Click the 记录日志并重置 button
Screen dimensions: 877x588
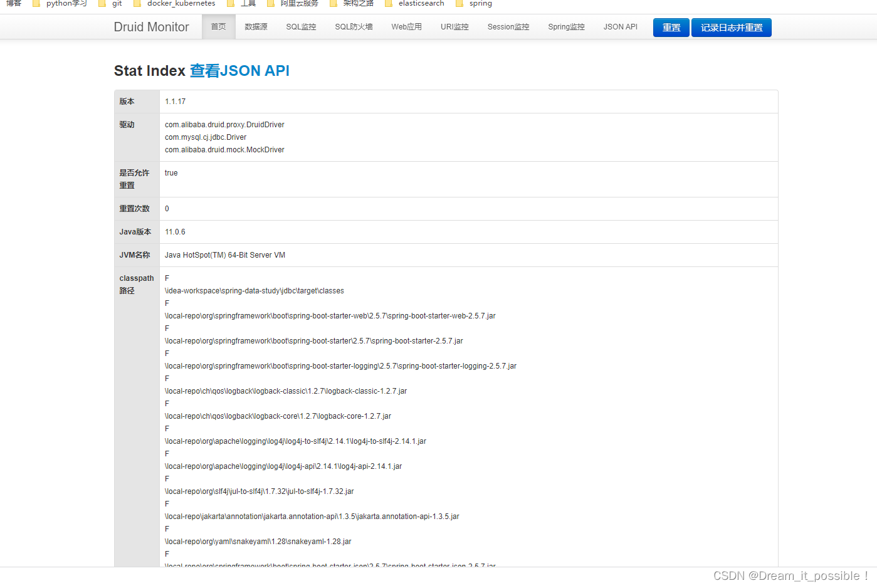731,27
